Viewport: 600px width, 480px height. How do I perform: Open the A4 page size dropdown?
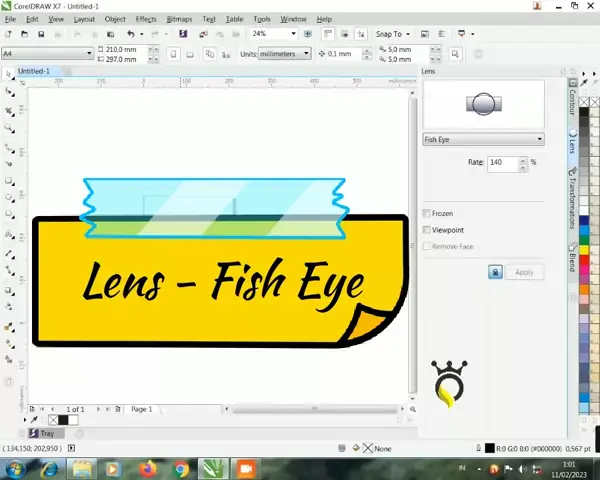pos(47,53)
